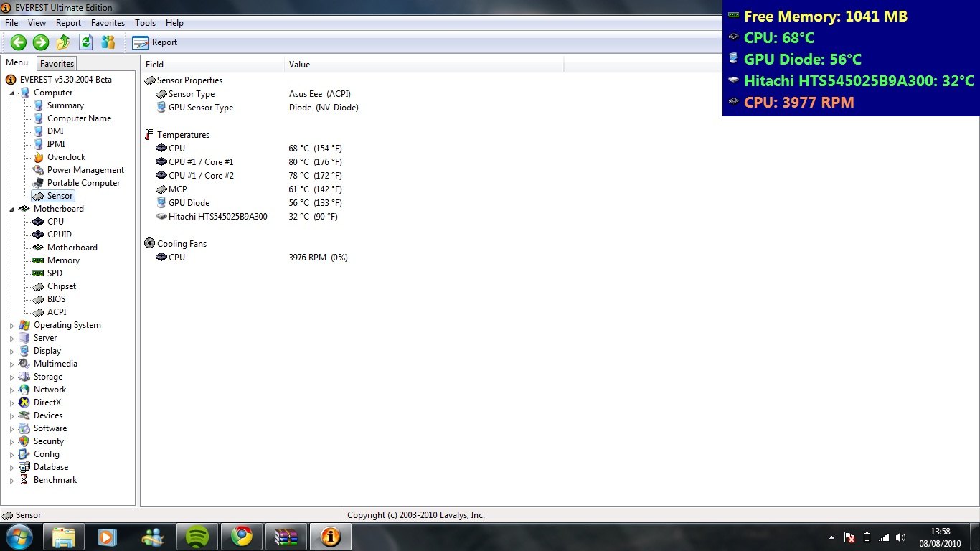Select the SPD icon in the tree
Image resolution: width=980 pixels, height=551 pixels.
click(x=38, y=273)
